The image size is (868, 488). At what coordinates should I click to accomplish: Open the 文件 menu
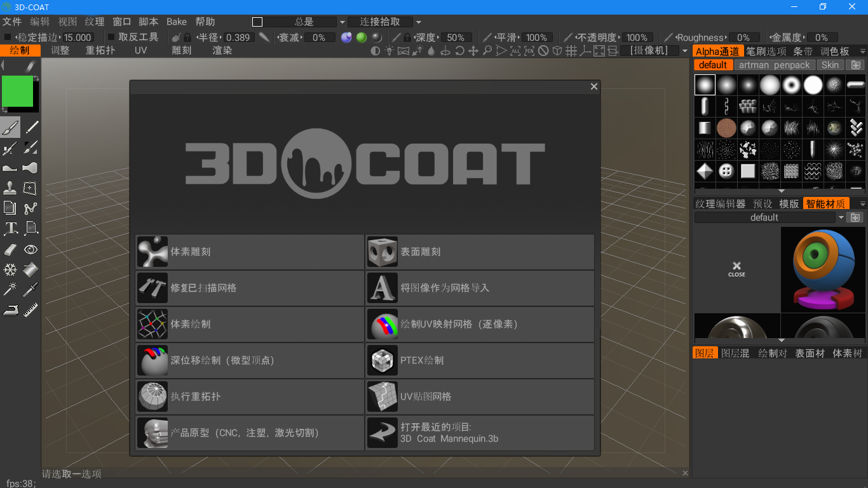coord(12,22)
